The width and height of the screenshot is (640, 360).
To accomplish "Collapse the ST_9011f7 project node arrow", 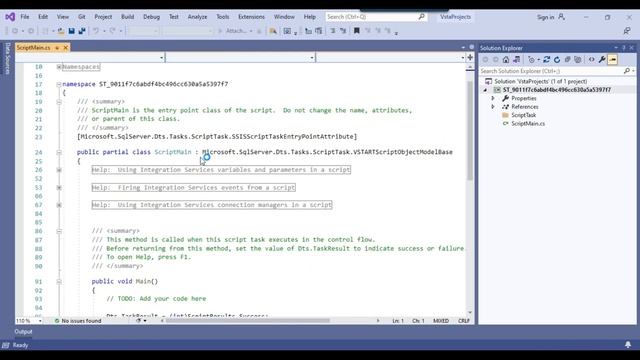I will (x=485, y=90).
